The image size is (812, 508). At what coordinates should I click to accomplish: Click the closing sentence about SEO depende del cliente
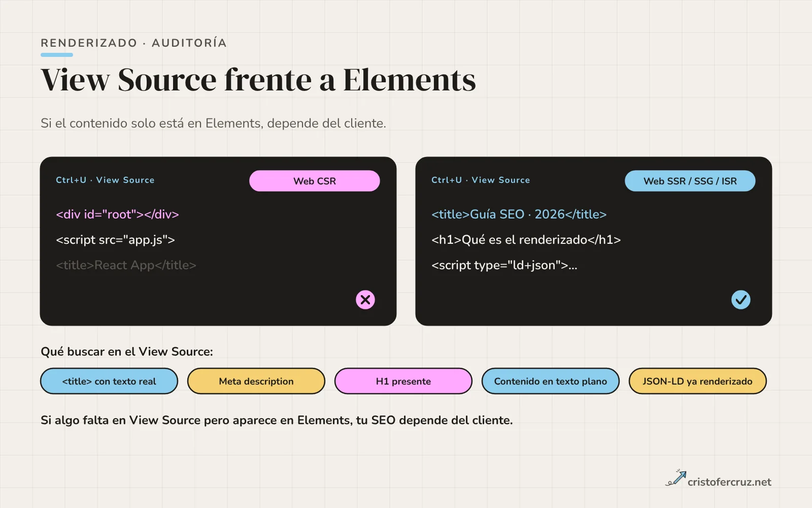click(277, 420)
